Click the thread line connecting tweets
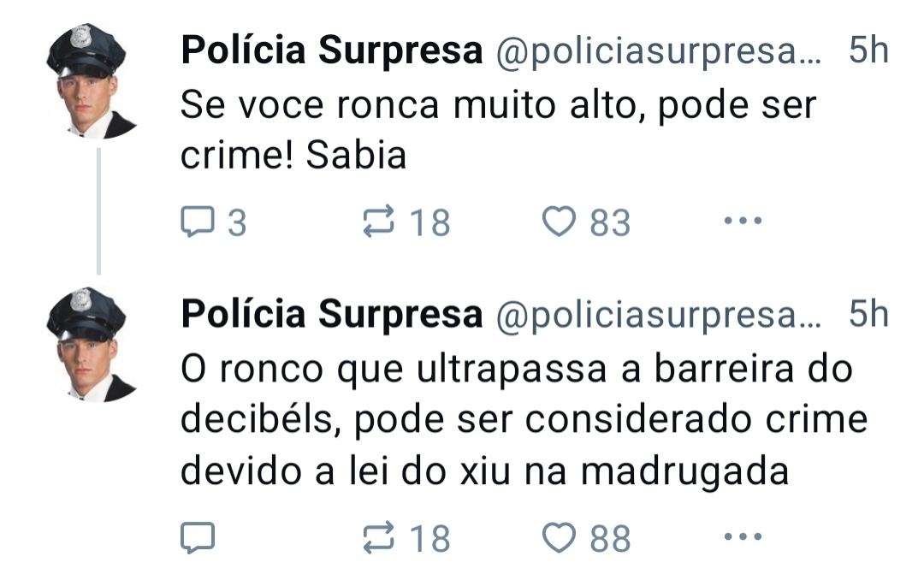Viewport: 924px width, 586px height. point(99,210)
